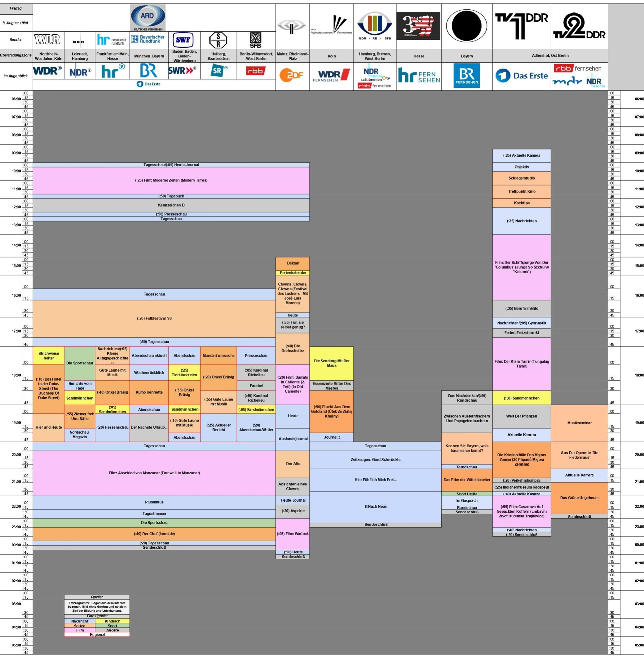Click the Musikseminar cell on TV2 DDR
Screen dimensions: 644x657
pos(579,423)
